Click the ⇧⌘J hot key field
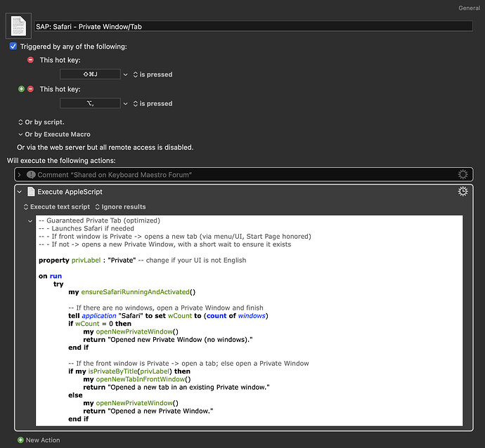 [x=90, y=74]
